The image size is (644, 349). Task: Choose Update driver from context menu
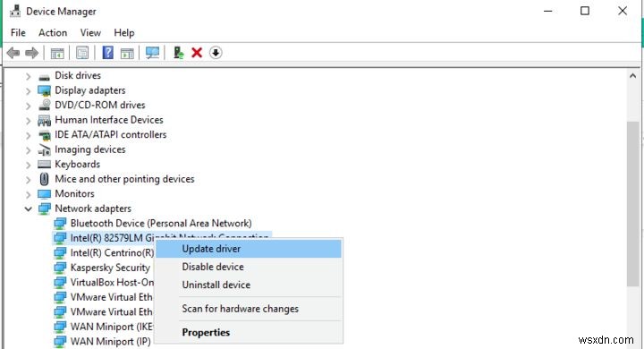[248, 249]
